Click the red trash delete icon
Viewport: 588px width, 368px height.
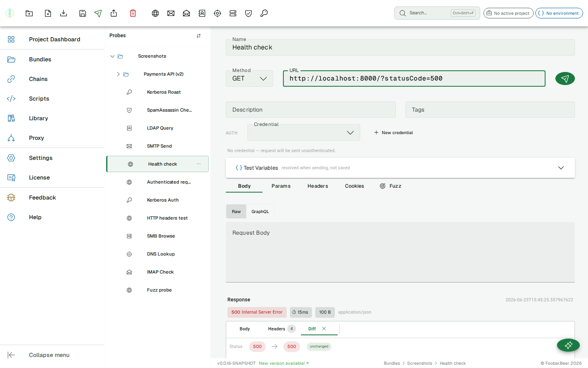(133, 13)
